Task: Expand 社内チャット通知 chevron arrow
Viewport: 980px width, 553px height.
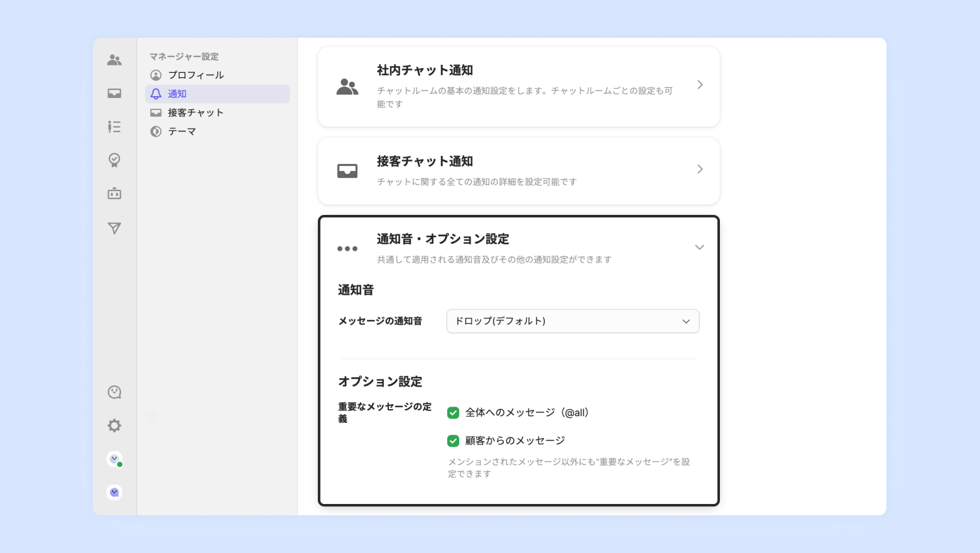Action: pos(700,85)
